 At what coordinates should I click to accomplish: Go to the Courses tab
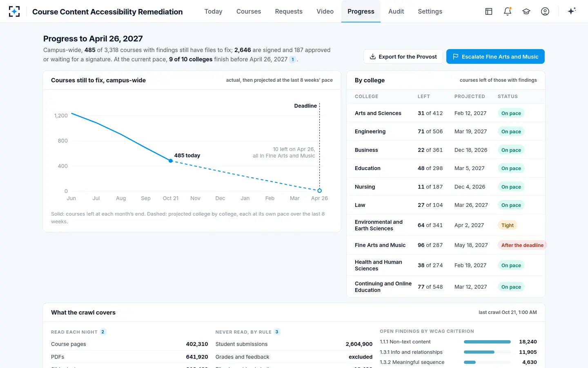249,11
